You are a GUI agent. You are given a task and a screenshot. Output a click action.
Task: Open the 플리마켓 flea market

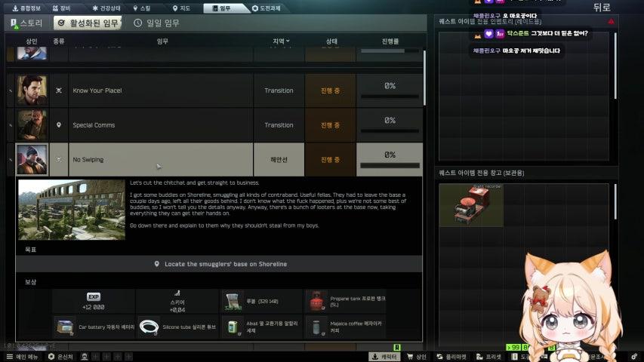pos(451,357)
